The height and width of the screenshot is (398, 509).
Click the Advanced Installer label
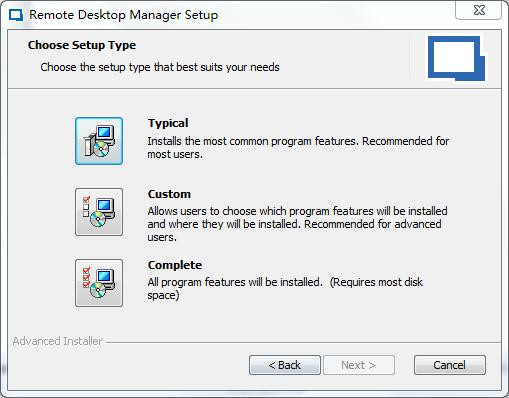point(57,341)
